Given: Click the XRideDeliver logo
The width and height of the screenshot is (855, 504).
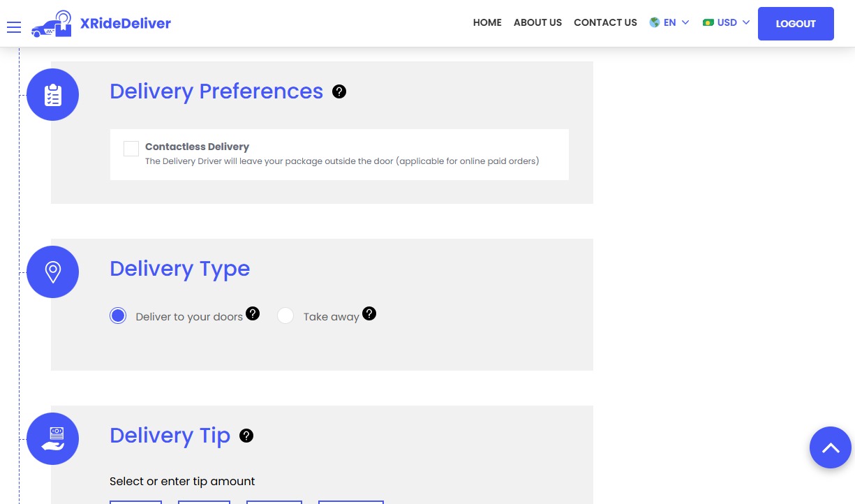Looking at the screenshot, I should pos(101,23).
